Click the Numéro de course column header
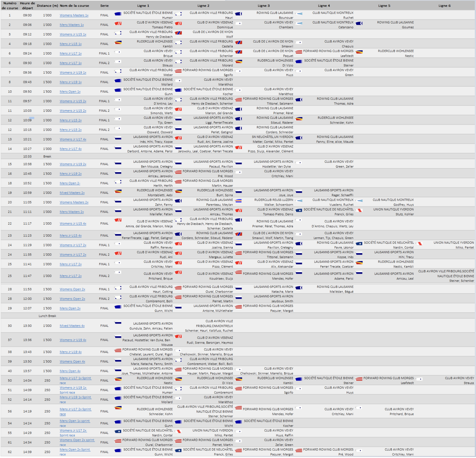This screenshot has height=458, width=476. click(10, 6)
